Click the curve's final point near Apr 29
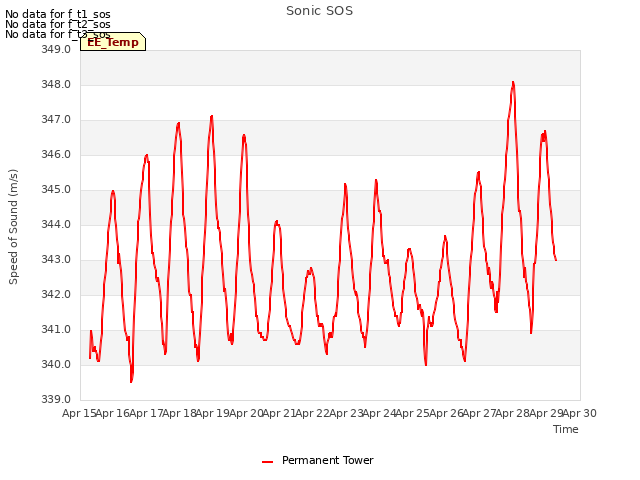This screenshot has width=640, height=480. 556,260
